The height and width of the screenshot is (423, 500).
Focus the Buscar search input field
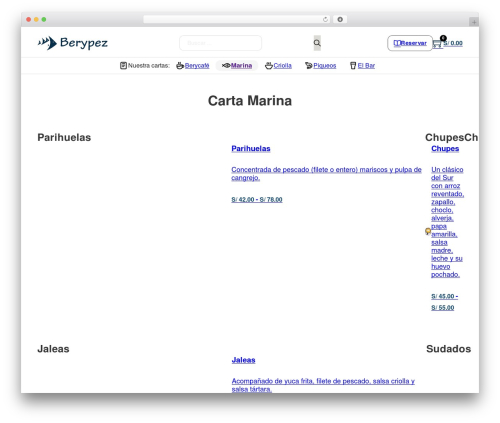tap(220, 43)
